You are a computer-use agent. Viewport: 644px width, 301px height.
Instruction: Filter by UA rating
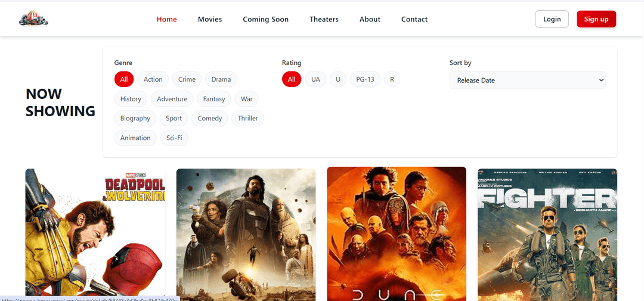pyautogui.click(x=315, y=79)
